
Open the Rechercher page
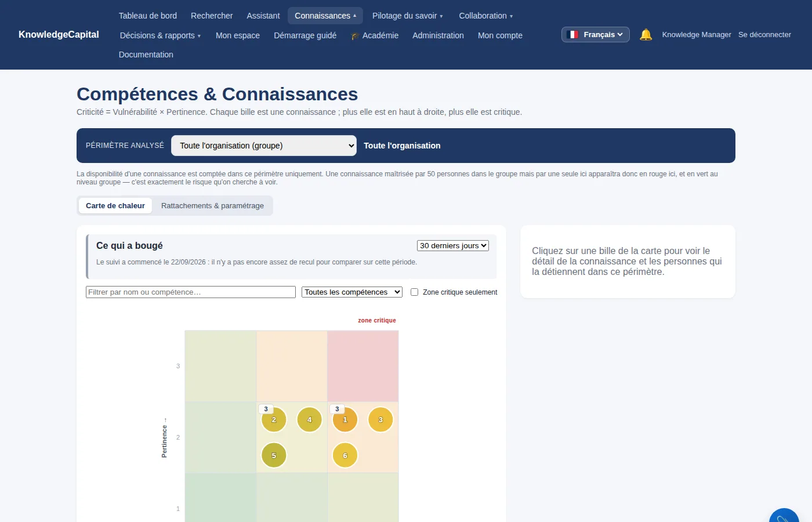(212, 16)
